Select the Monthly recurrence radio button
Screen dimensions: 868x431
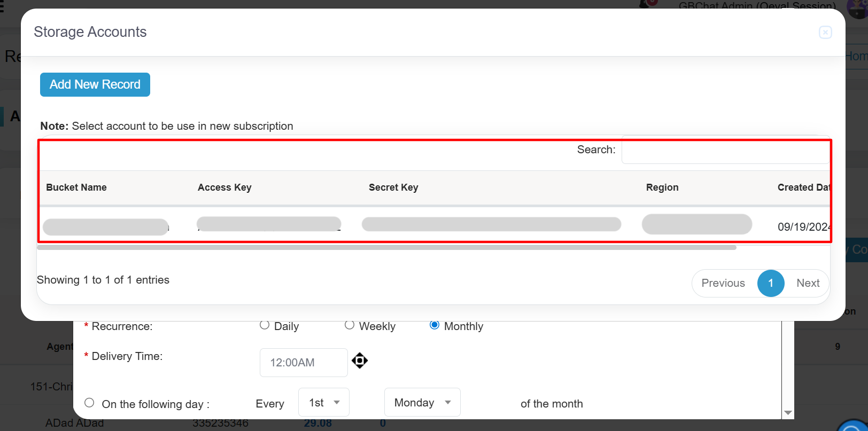point(435,325)
